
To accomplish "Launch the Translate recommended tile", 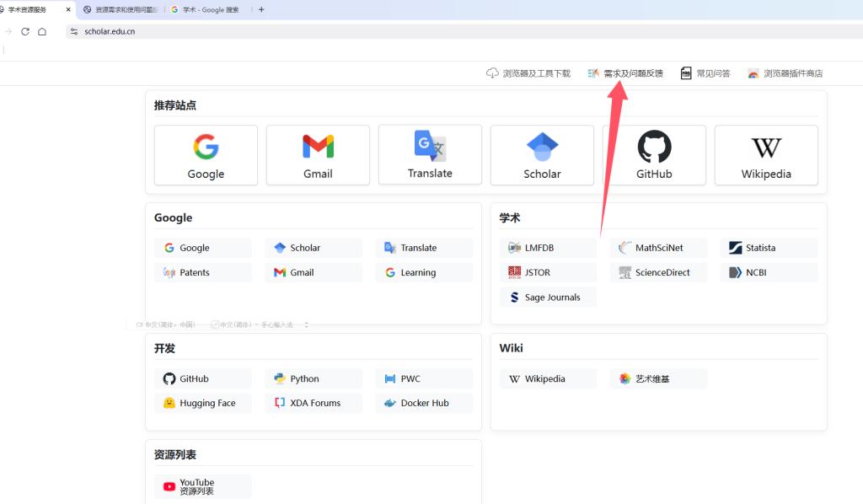I will coord(430,154).
